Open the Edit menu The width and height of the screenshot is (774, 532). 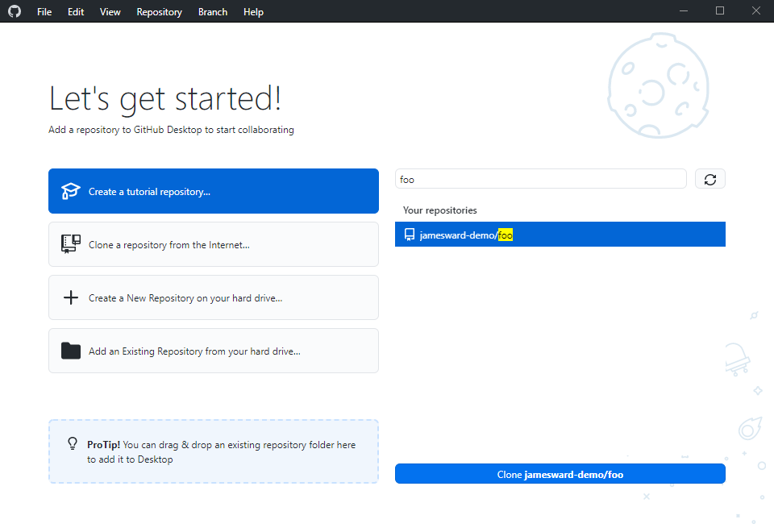(x=76, y=12)
